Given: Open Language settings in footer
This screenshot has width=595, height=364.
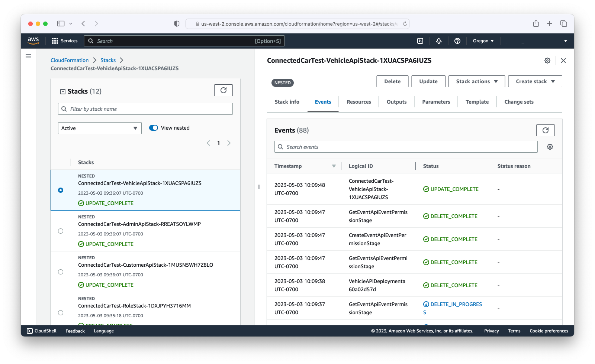Looking at the screenshot, I should pos(104,331).
